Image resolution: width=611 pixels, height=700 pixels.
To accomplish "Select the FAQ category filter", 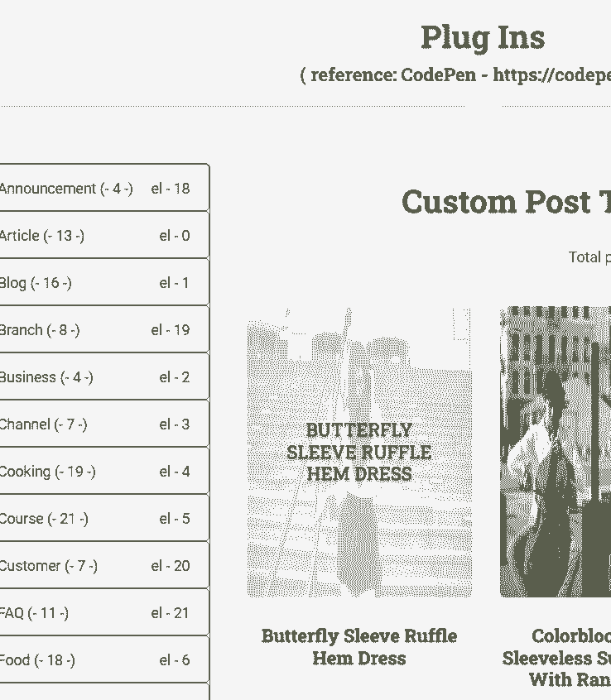I will [95, 613].
